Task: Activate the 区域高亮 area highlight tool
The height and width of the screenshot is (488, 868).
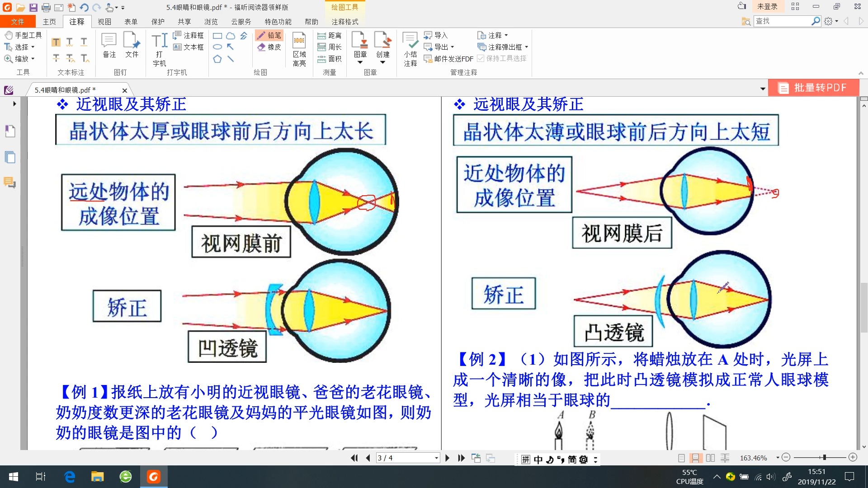Action: tap(299, 47)
